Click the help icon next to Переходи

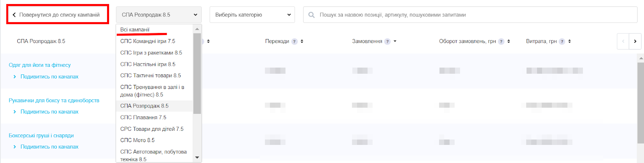click(x=295, y=41)
